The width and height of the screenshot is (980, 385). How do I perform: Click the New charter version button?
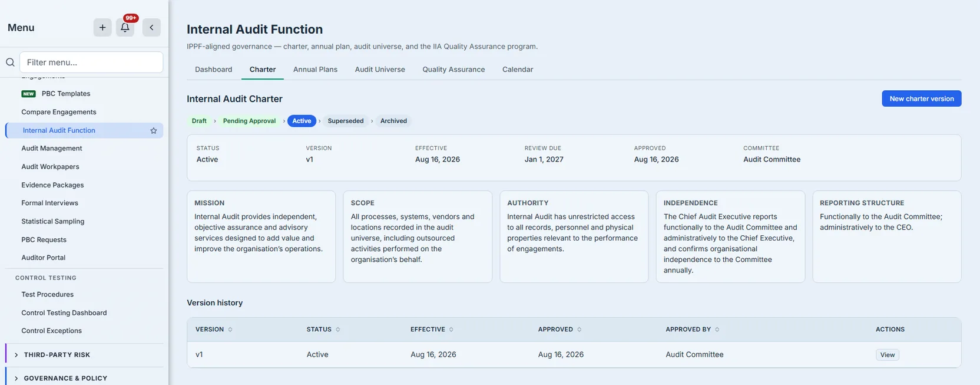(922, 98)
